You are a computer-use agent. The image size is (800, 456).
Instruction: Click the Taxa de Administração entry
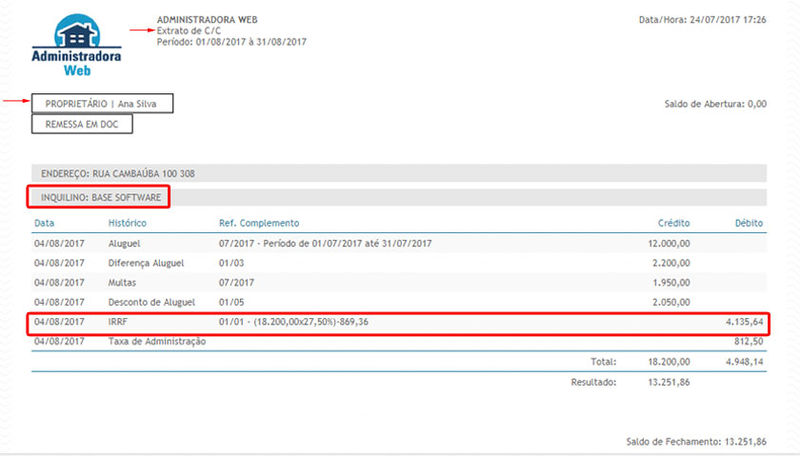pyautogui.click(x=157, y=342)
